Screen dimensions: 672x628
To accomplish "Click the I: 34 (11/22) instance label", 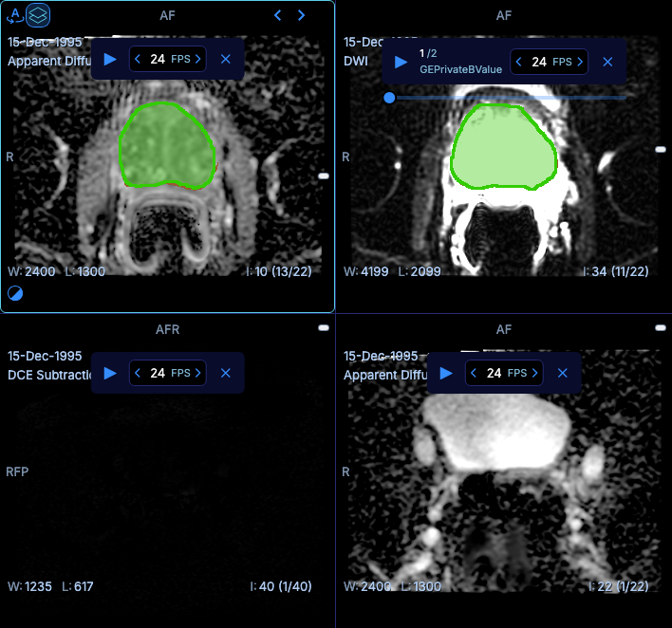I will tap(616, 271).
